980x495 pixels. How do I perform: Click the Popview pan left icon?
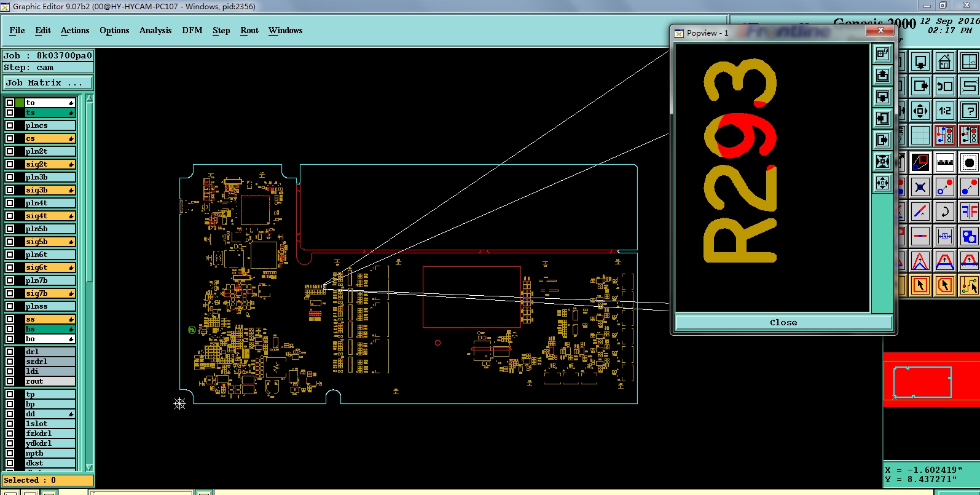click(x=882, y=119)
